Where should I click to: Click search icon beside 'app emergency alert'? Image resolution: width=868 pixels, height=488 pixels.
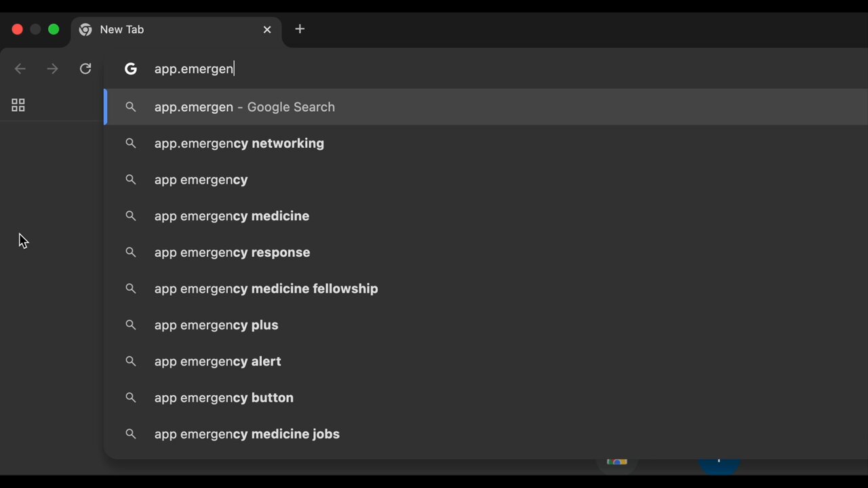[x=131, y=361]
